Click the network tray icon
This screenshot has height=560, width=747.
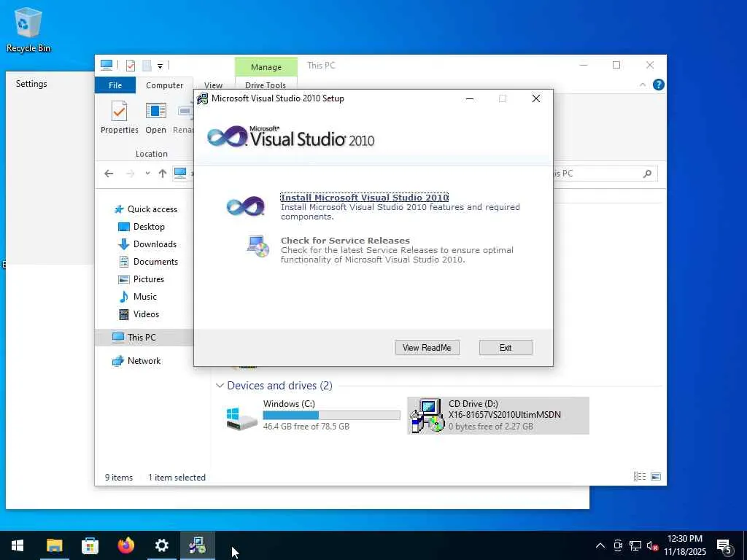[x=635, y=545]
